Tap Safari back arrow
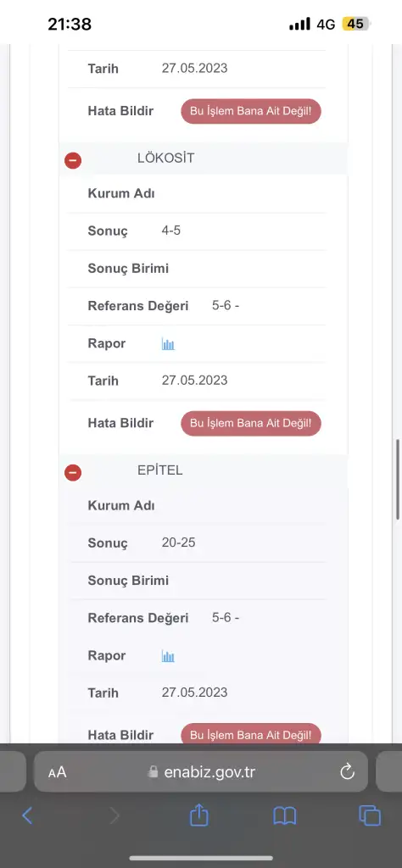 coord(26,815)
